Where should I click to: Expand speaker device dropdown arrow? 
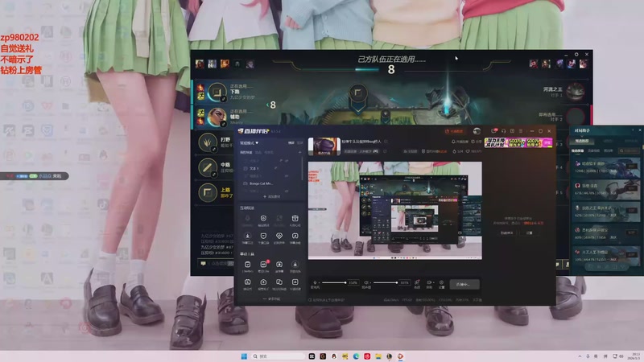pos(369,283)
